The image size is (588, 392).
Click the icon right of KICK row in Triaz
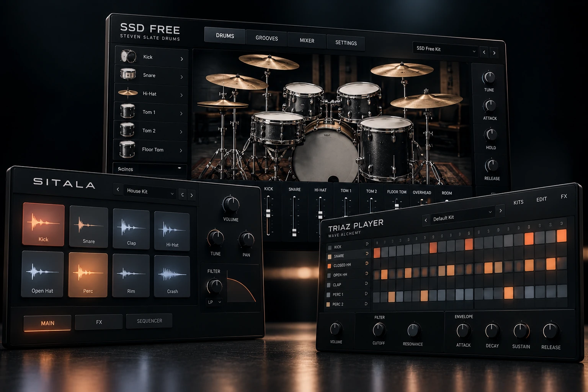[367, 244]
